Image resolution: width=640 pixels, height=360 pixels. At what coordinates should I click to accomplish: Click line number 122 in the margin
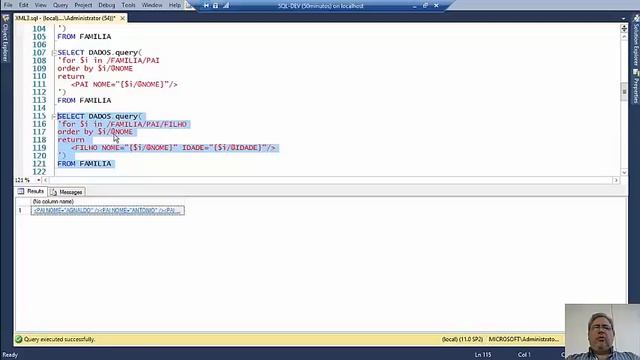pyautogui.click(x=39, y=172)
